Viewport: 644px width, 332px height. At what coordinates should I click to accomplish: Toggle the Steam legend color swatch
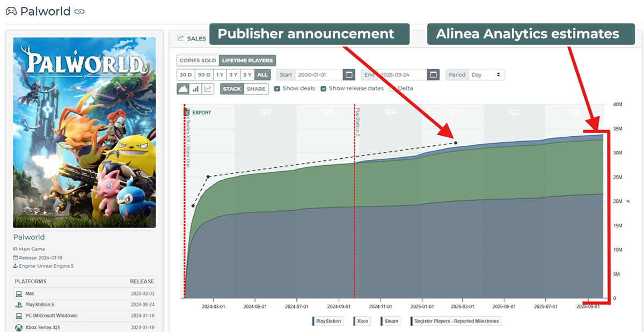point(382,321)
